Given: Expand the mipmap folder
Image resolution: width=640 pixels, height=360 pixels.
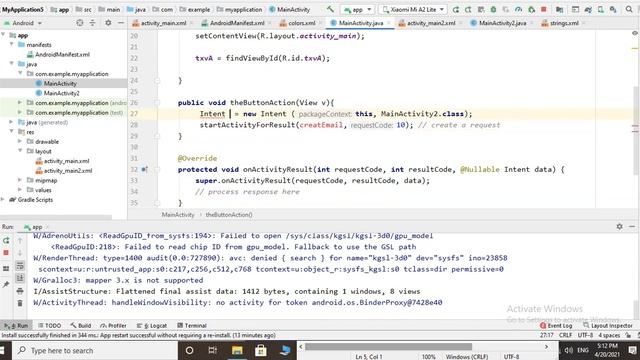Looking at the screenshot, I should coord(20,180).
